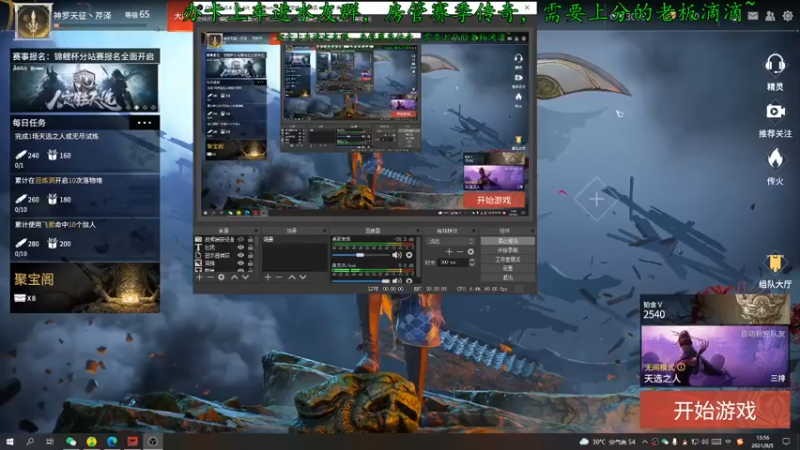Screen dimensions: 800x450
Task: Open the 聚宝阁 treasure banner
Action: coord(85,288)
